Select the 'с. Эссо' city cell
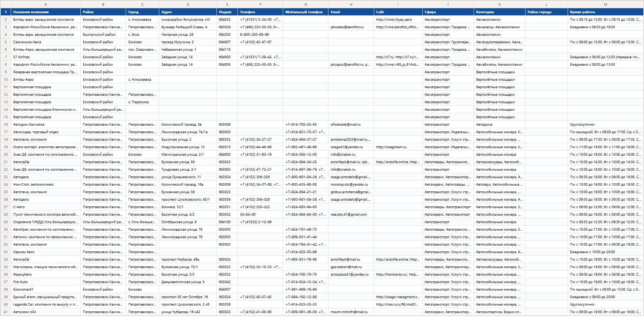Viewport: 644px width, 322px height. 142,35
